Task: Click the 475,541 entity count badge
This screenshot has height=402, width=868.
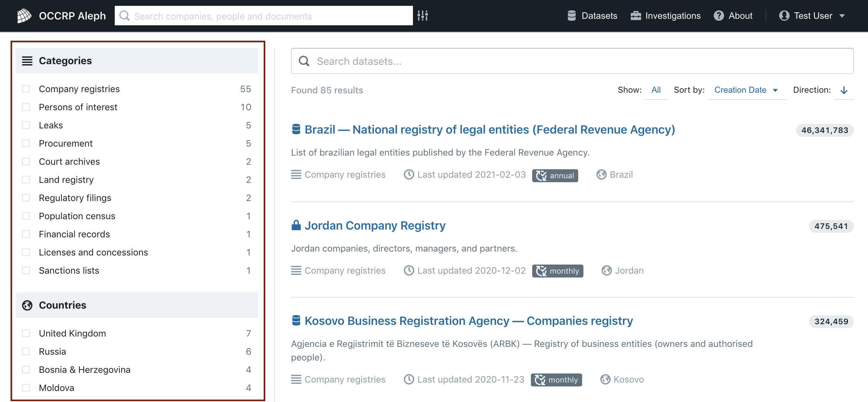Action: (831, 226)
